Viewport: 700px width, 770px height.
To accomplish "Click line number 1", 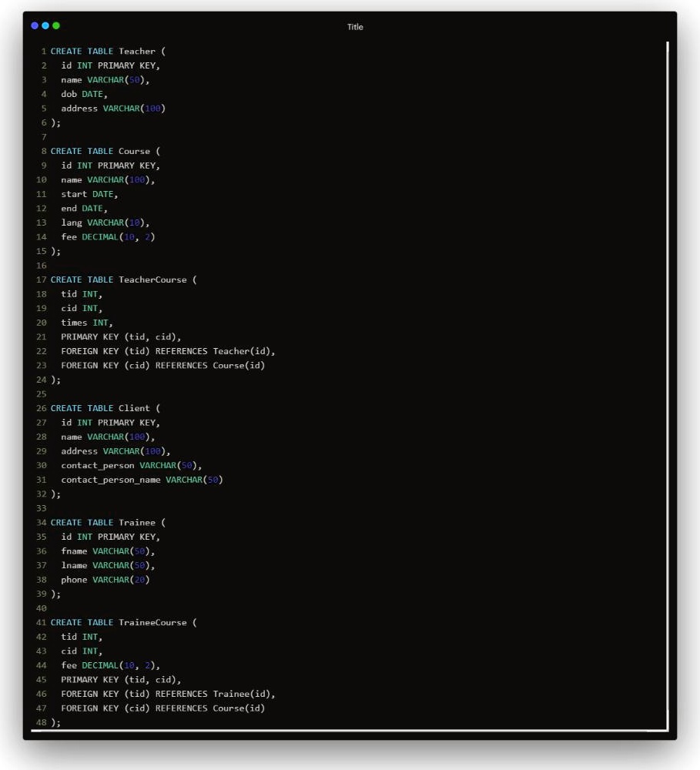I will pos(44,51).
